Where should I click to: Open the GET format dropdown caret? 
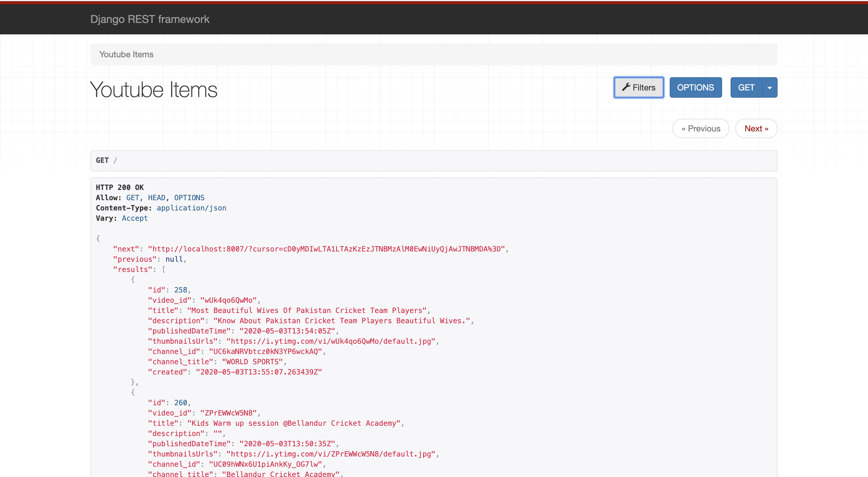[770, 87]
